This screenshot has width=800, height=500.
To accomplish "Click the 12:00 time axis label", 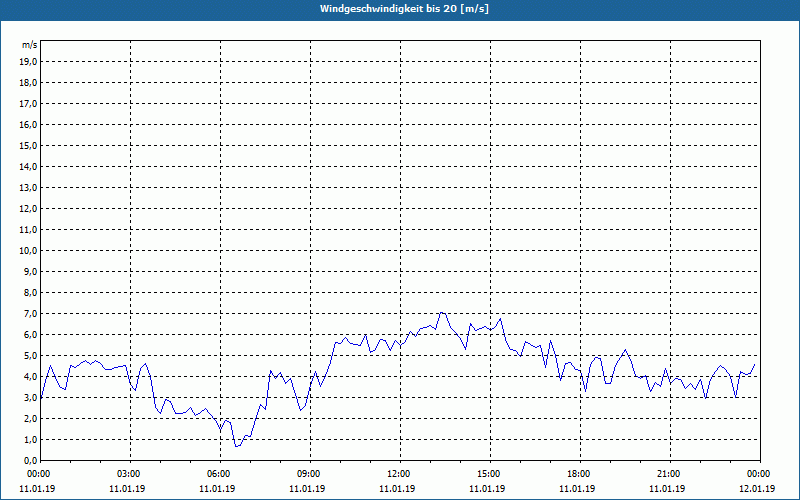I will point(401,474).
